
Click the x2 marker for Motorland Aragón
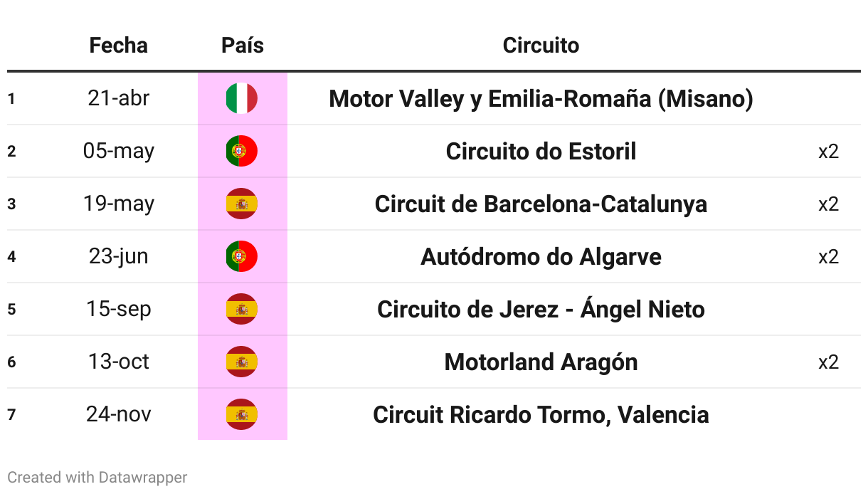[x=828, y=362]
